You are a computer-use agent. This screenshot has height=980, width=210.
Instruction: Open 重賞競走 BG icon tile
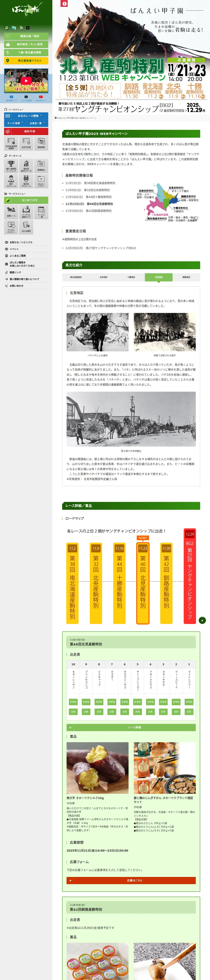pos(41,166)
